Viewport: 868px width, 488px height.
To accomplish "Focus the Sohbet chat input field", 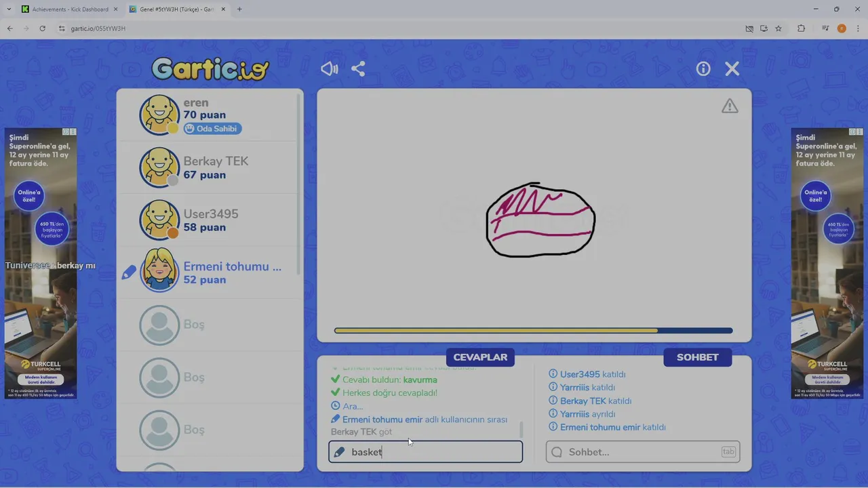I will [643, 451].
